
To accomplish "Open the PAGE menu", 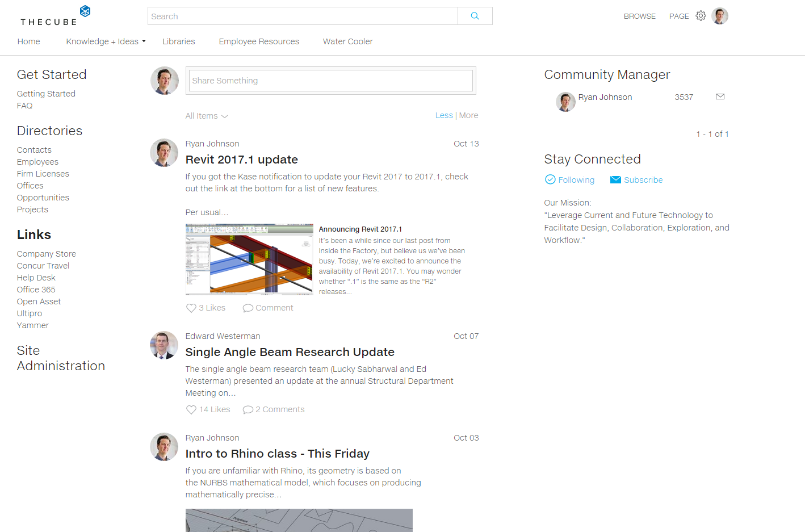I will (x=679, y=16).
